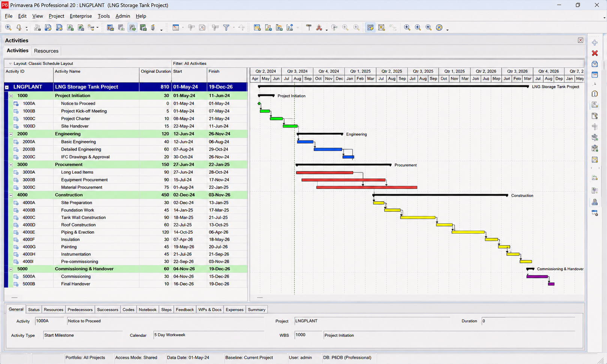Viewport: 607px width, 364px height.
Task: Open the Predecessors details tab
Action: (x=80, y=310)
